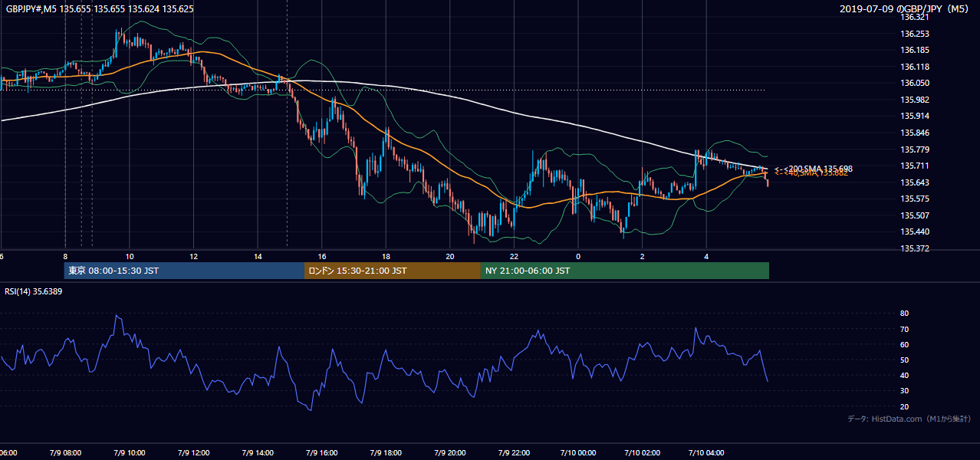Click hour 12 under the price chart
This screenshot has height=460, width=980.
(193, 256)
